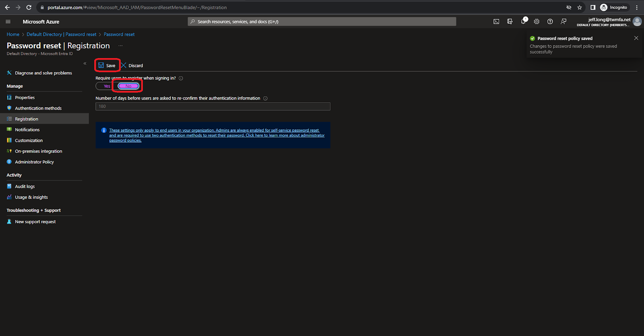
Task: Click the account avatar picture
Action: 637,22
